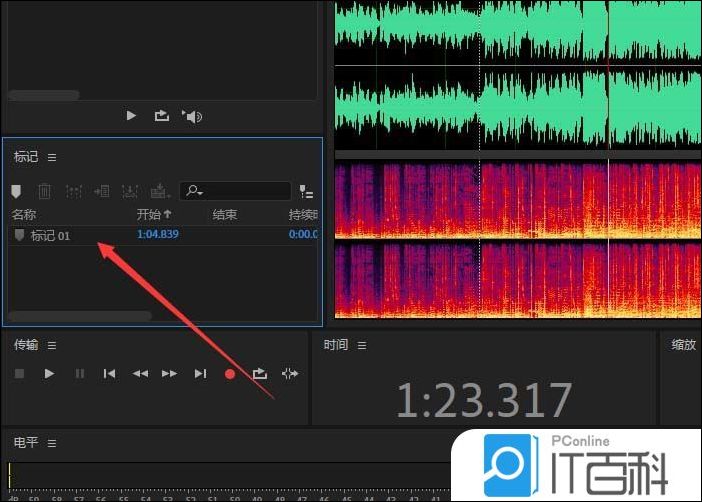
Task: Use scrollbar in upper-left files panel
Action: (44, 95)
